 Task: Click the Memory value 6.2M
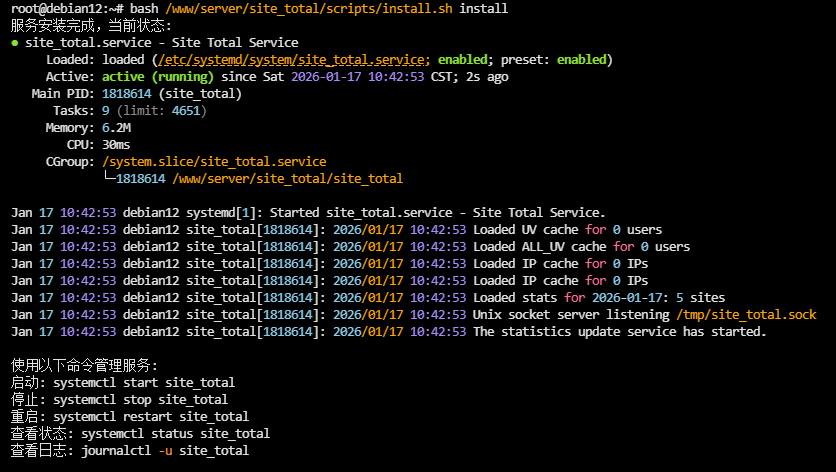(x=116, y=128)
